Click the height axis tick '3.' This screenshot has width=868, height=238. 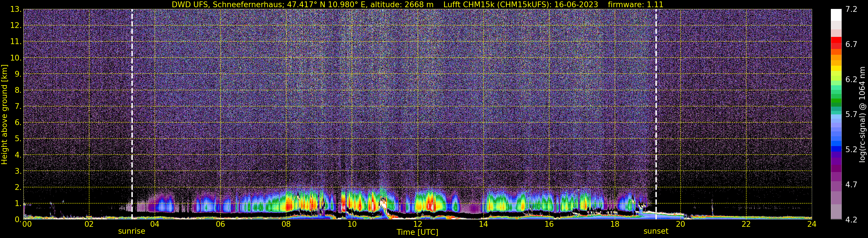18,171
